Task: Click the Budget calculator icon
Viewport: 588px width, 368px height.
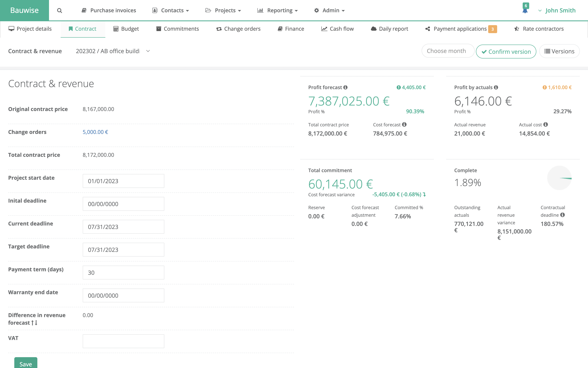Action: [116, 29]
